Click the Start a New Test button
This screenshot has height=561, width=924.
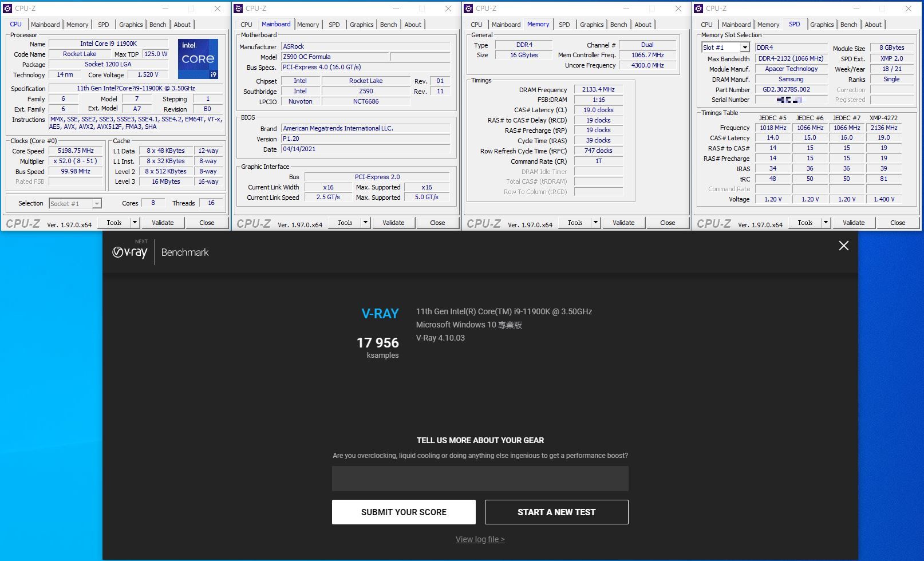(556, 512)
